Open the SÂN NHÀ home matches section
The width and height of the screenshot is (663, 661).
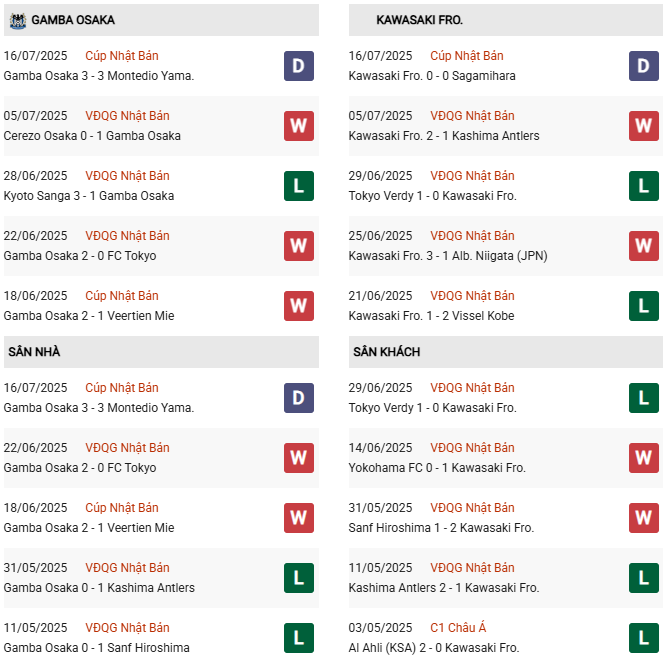pos(34,352)
